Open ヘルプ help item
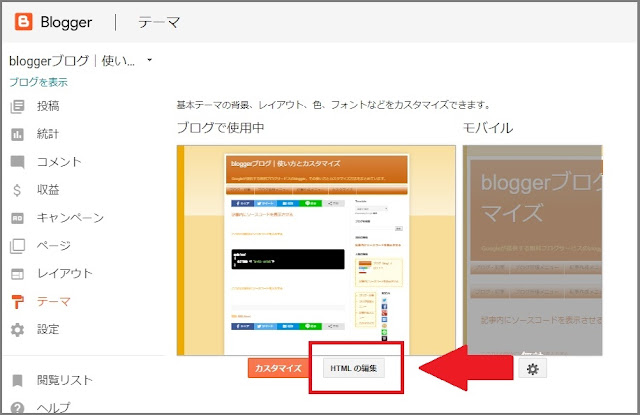Image resolution: width=640 pixels, height=415 pixels. tap(53, 407)
